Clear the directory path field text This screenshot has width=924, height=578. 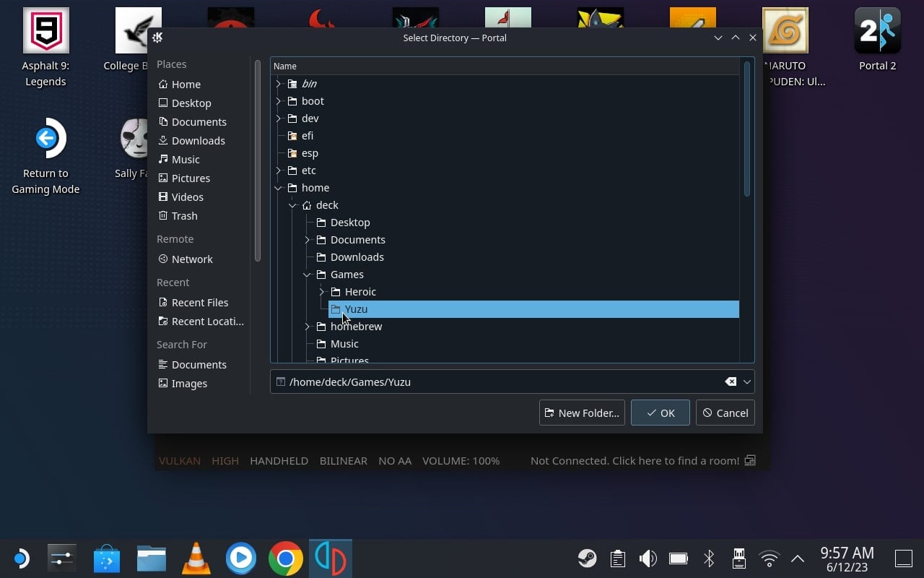coord(731,381)
